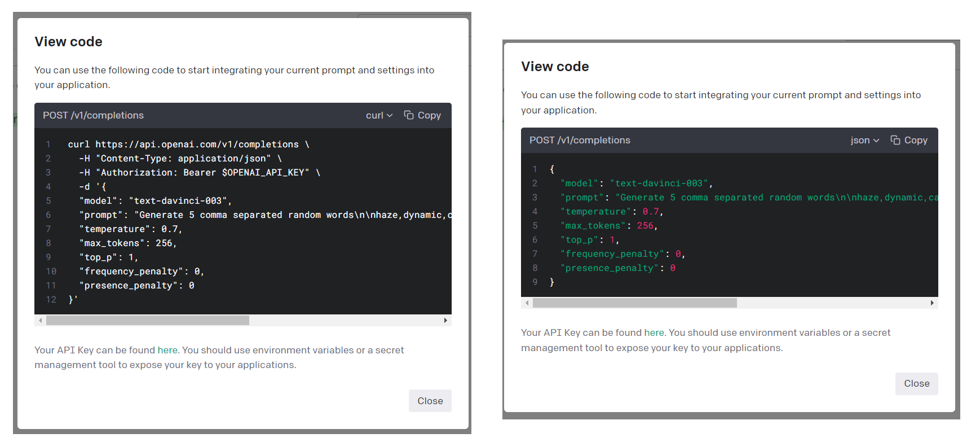Viewport: 980px width, 442px height.
Task: Click the right scroll arrow under the json code
Action: click(932, 303)
